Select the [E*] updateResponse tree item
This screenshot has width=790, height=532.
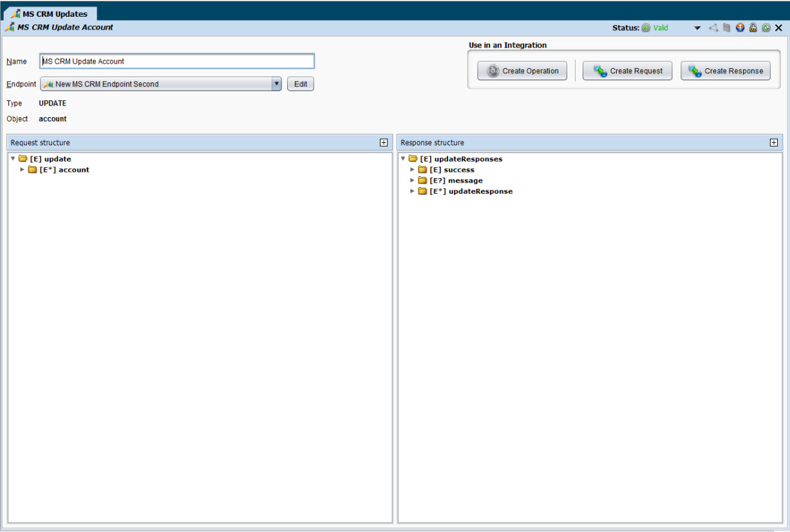(x=471, y=191)
